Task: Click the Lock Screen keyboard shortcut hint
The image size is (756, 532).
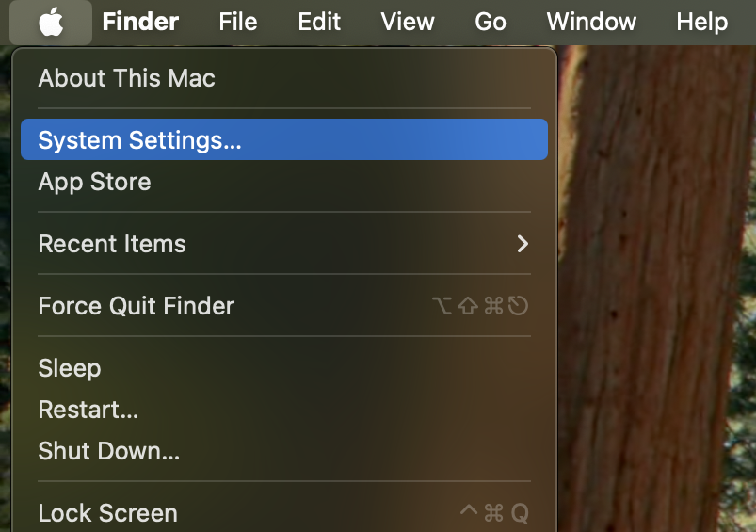Action: click(493, 513)
